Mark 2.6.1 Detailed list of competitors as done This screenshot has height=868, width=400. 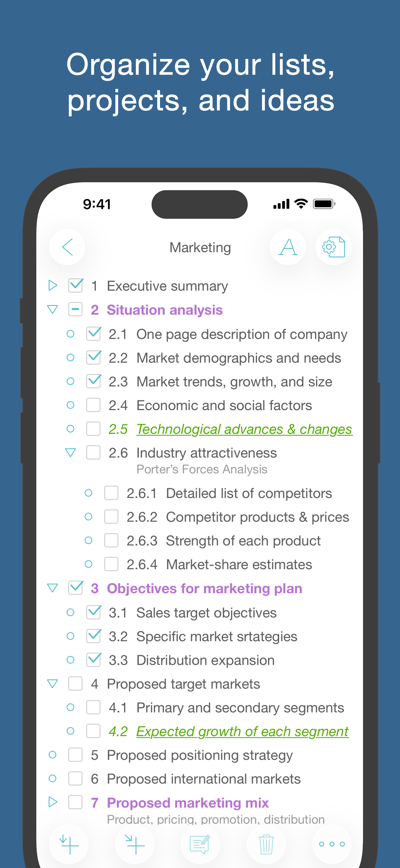click(x=111, y=493)
